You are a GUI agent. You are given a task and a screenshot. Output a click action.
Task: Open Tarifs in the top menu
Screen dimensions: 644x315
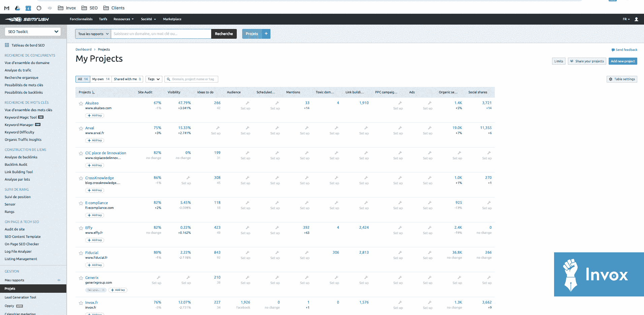coord(103,19)
